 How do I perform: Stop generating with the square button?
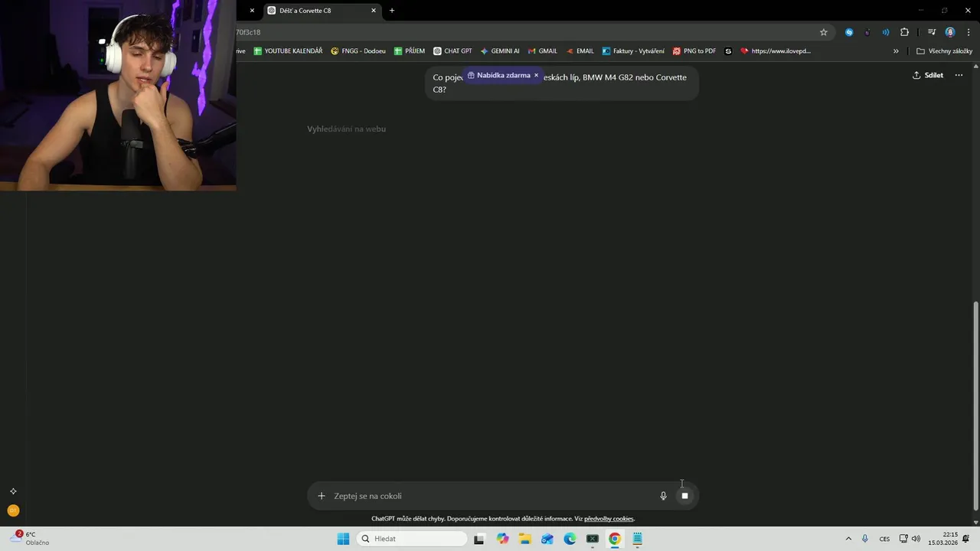(684, 496)
